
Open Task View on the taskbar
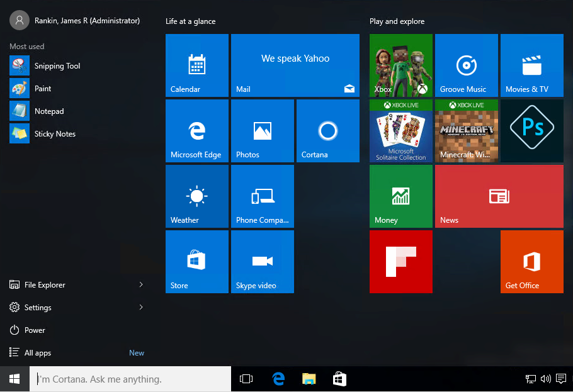[246, 379]
